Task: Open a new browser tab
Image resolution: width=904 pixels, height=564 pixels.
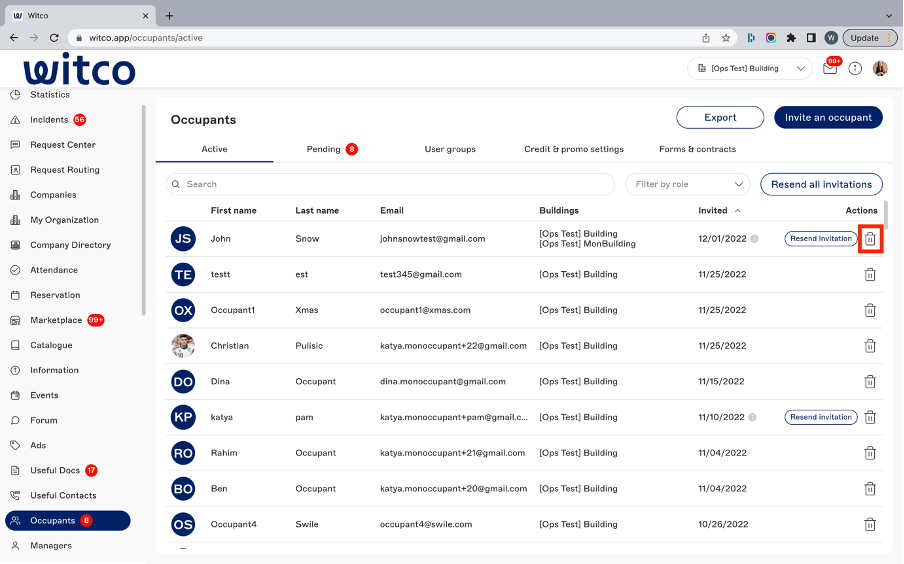Action: 169,16
